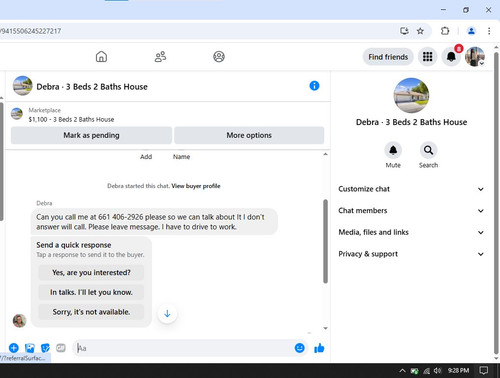Screen dimensions: 500x378
Task: Bookmark this page with the star icon
Action: 420,31
